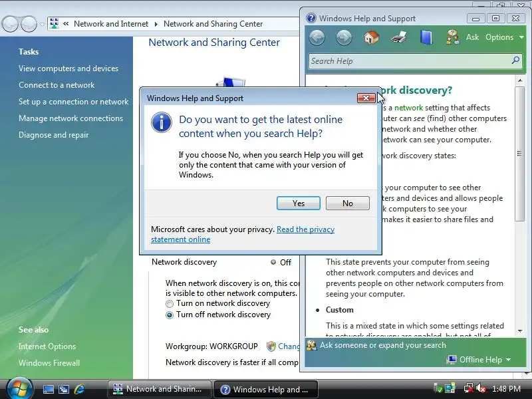Click the green network glossary link
This screenshot has height=399, width=532.
pos(408,108)
